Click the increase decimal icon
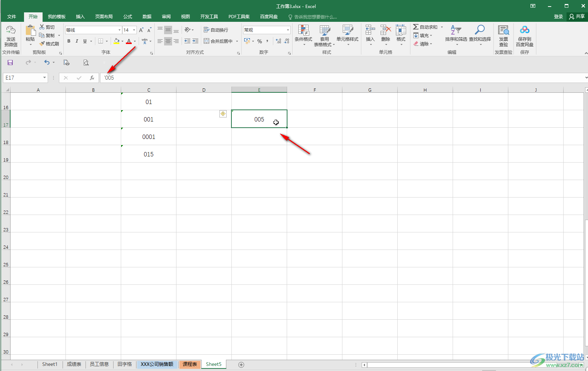The width and height of the screenshot is (588, 371). (278, 41)
